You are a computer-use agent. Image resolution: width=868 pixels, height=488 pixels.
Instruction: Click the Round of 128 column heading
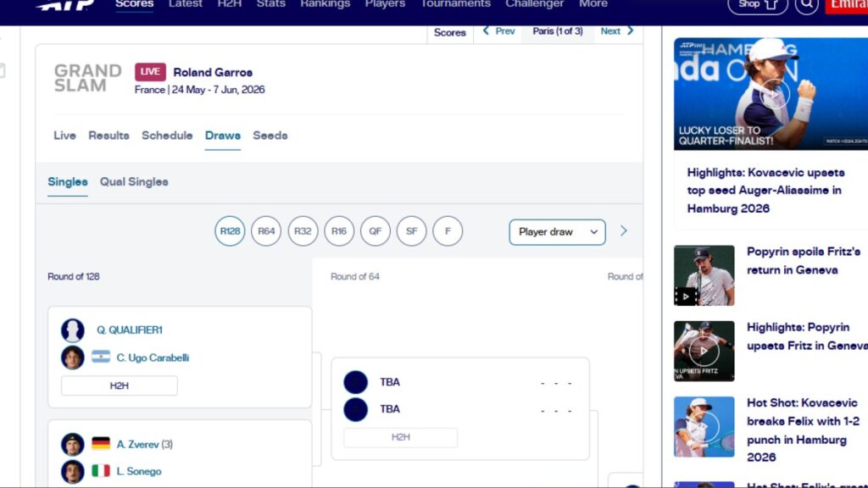coord(74,277)
